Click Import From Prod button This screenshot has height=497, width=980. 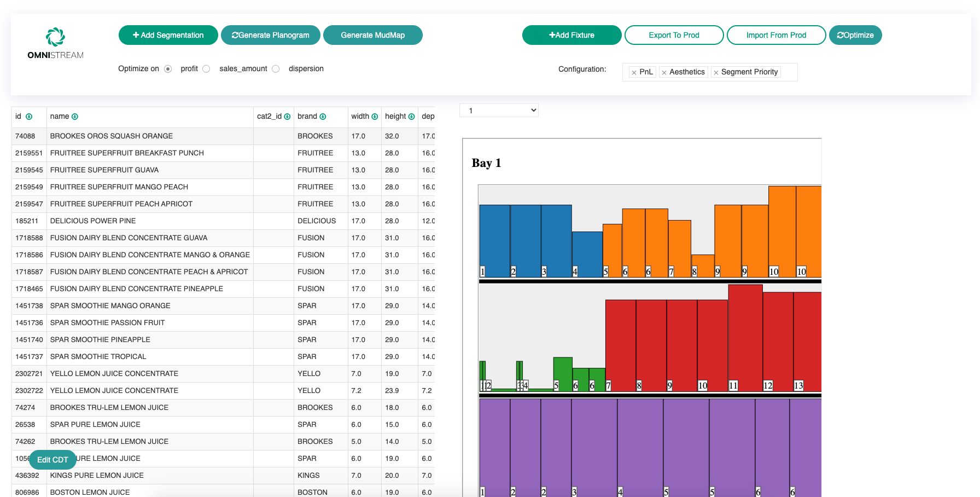coord(777,35)
